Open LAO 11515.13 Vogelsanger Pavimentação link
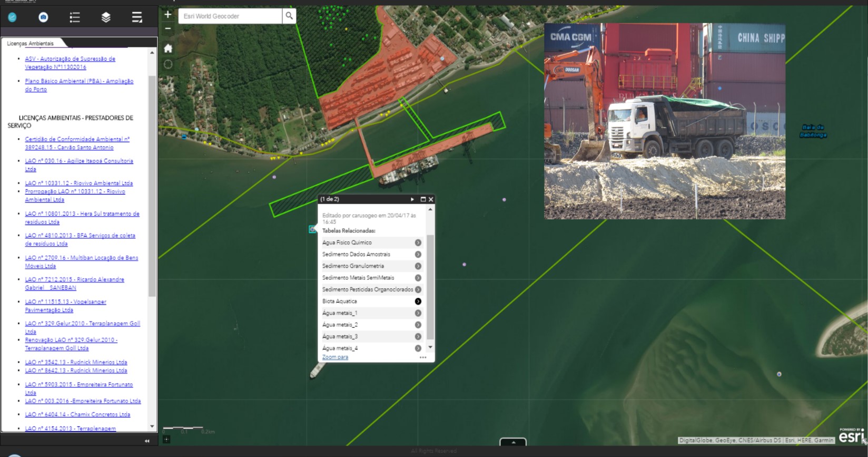The width and height of the screenshot is (868, 457). [65, 306]
